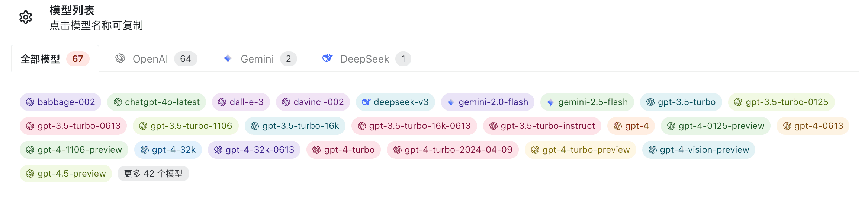Click the DeepSeek whale icon in the tab
The image size is (868, 213).
pyautogui.click(x=327, y=58)
